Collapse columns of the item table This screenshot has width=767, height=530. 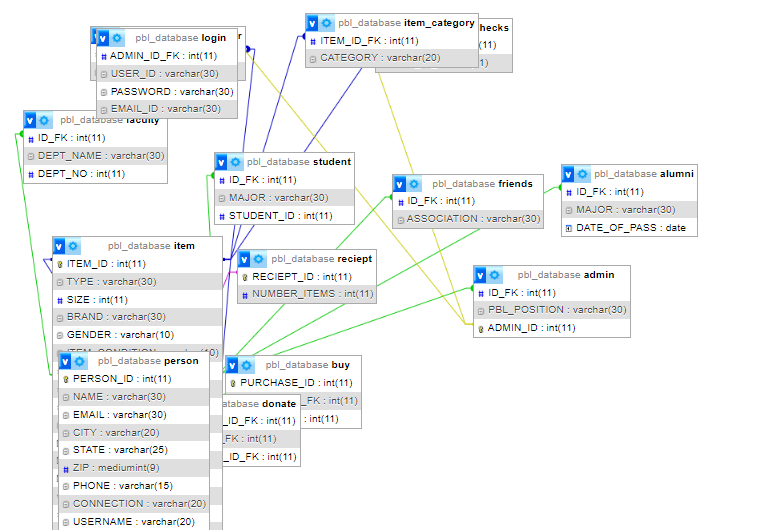(x=59, y=246)
